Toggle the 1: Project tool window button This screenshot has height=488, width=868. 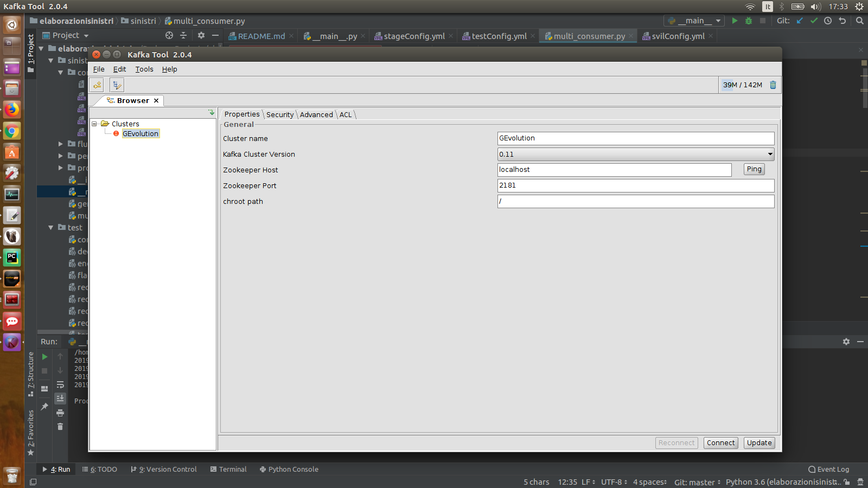coord(31,53)
